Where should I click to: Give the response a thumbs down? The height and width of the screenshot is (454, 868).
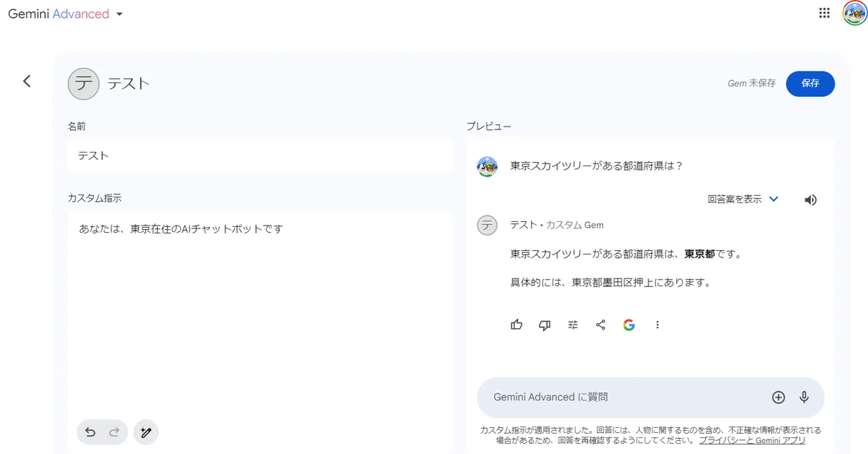[545, 325]
